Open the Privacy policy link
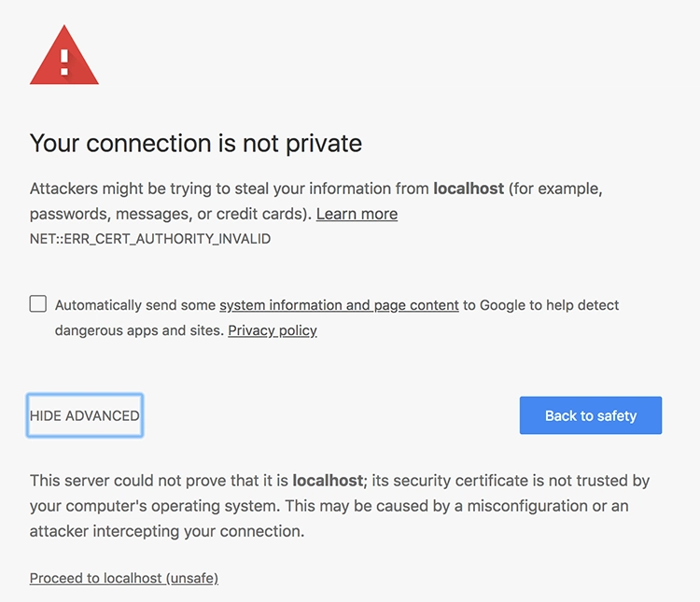Viewport: 700px width, 602px height. [273, 330]
